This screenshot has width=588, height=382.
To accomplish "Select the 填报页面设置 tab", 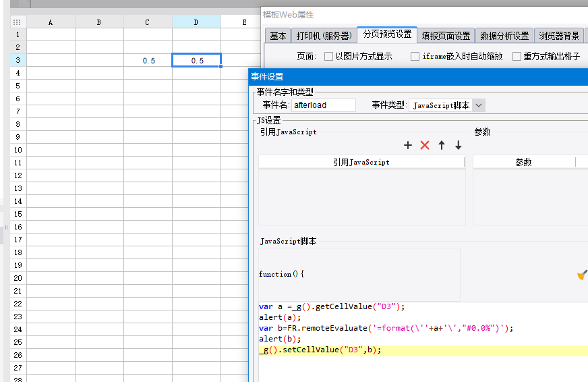I will click(446, 36).
